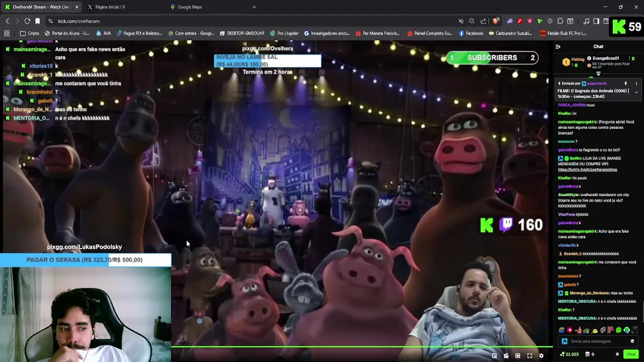Open the Com estrela Google bookmark
Image resolution: width=644 pixels, height=362 pixels.
pos(191,33)
